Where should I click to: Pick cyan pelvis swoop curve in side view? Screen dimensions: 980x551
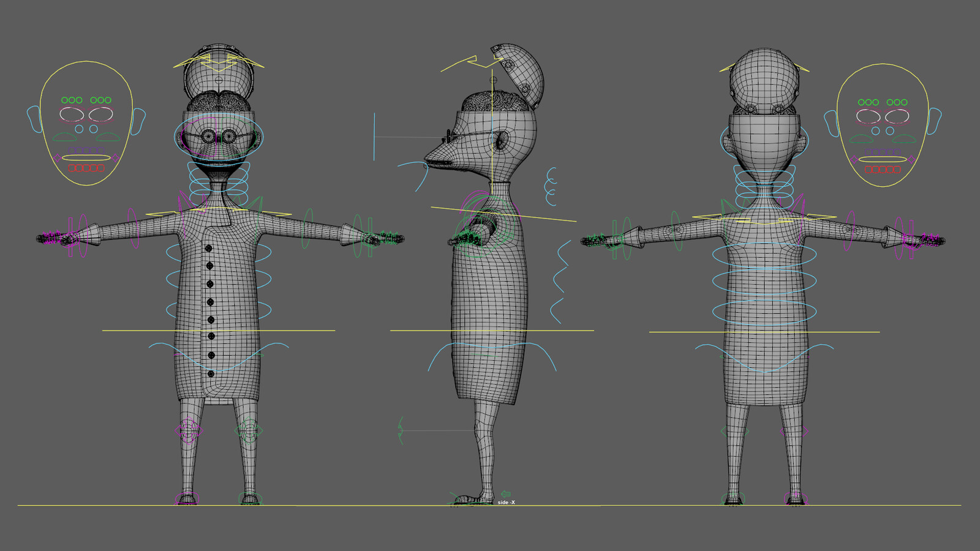click(492, 357)
